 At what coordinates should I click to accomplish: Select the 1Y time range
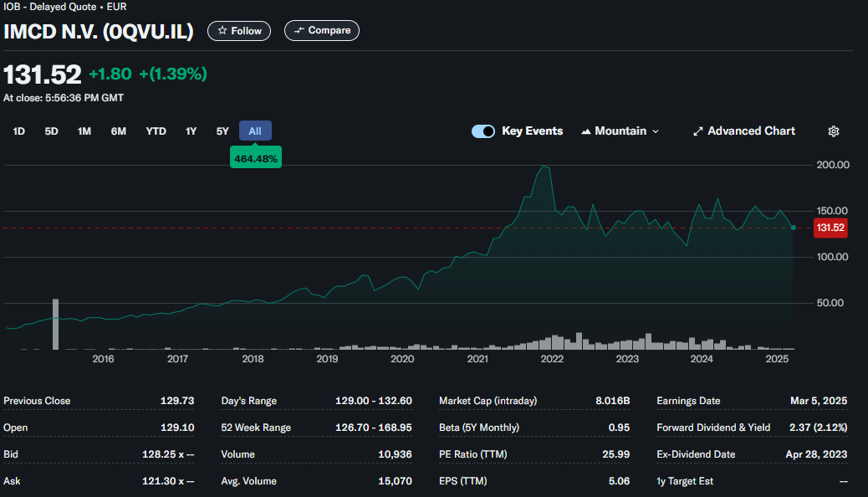(x=191, y=131)
